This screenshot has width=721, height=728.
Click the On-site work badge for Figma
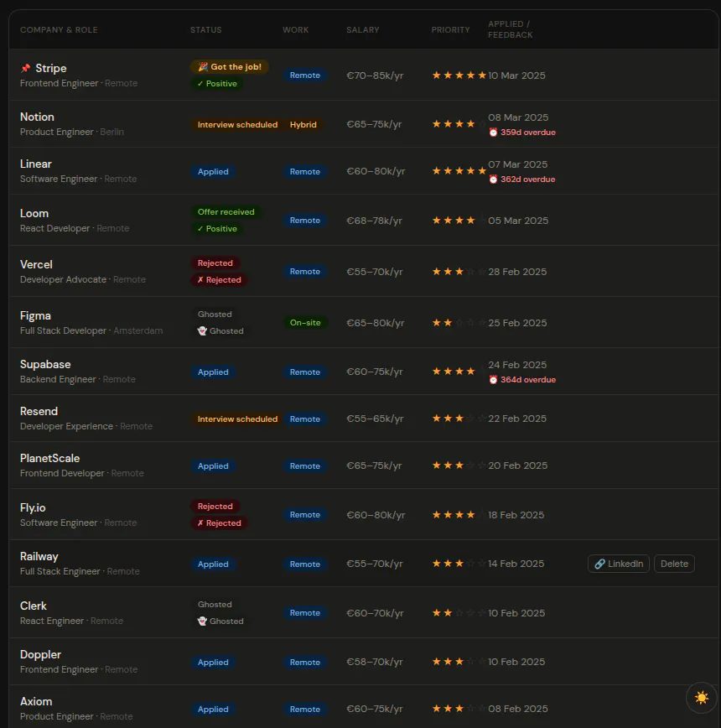click(305, 323)
